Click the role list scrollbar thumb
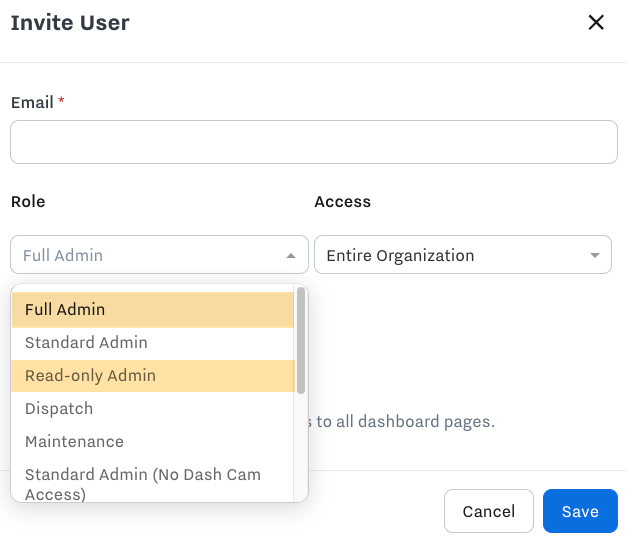Image resolution: width=627 pixels, height=540 pixels. 301,340
